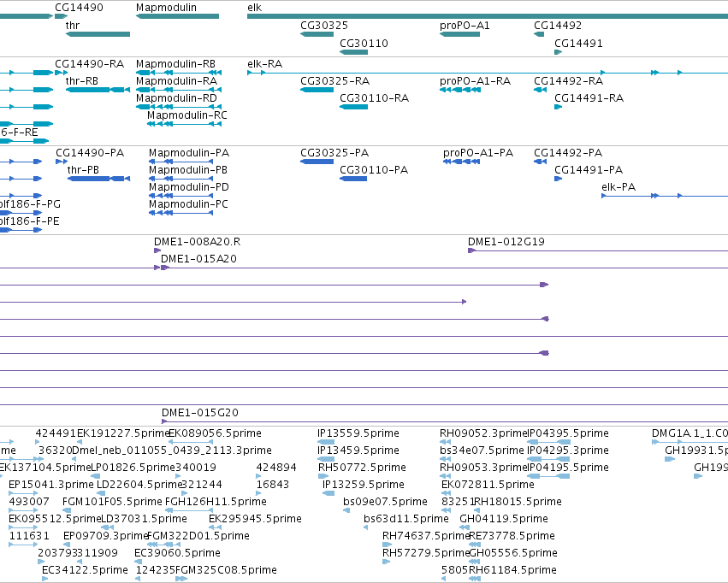Click EST FGM325C08.5prime
This screenshot has width=728, height=583.
(x=226, y=570)
